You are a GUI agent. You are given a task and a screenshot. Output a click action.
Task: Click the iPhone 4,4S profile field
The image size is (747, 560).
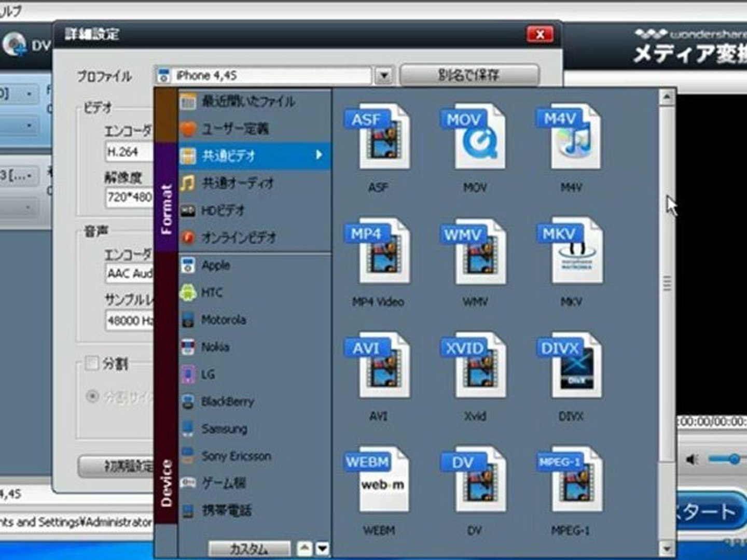point(264,76)
